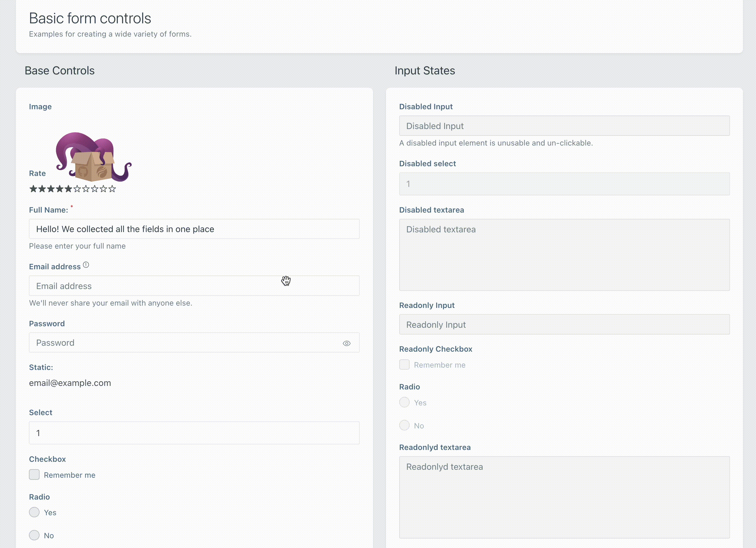
Task: Select the Yes radio button
Action: click(x=34, y=512)
